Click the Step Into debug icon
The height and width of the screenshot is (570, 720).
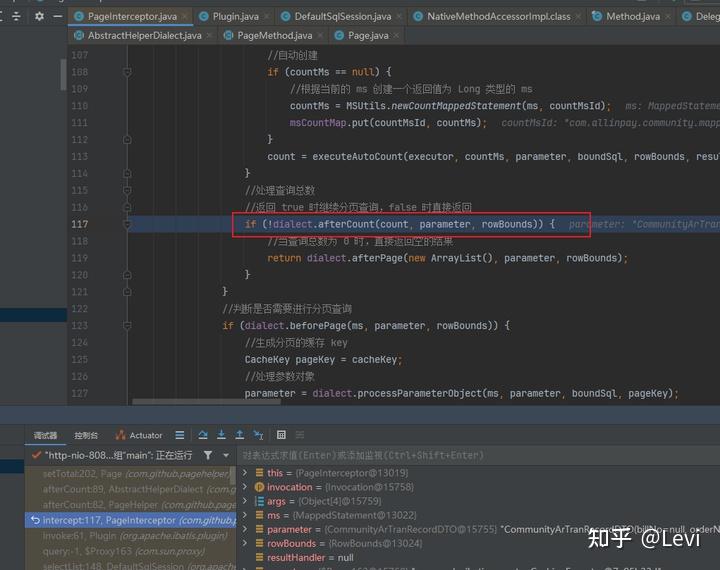(221, 435)
